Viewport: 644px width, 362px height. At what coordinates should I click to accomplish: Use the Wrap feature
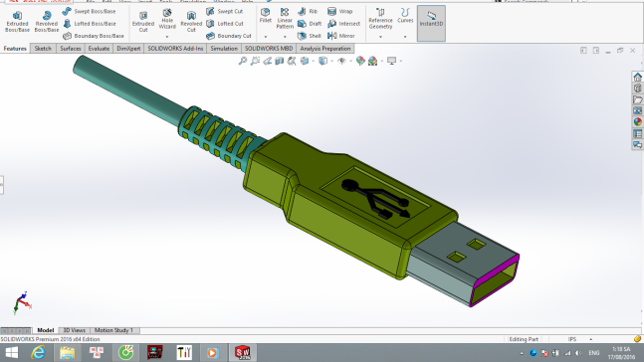pyautogui.click(x=340, y=12)
